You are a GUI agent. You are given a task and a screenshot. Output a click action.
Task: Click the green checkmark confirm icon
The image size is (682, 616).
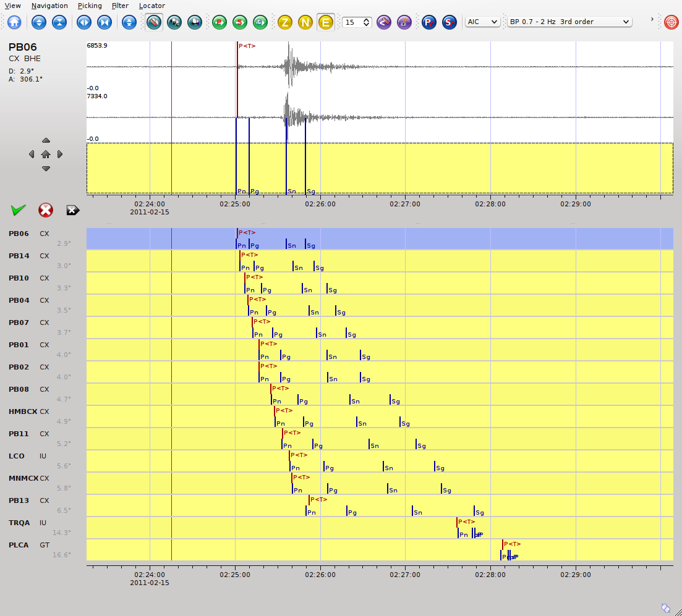[x=18, y=210]
